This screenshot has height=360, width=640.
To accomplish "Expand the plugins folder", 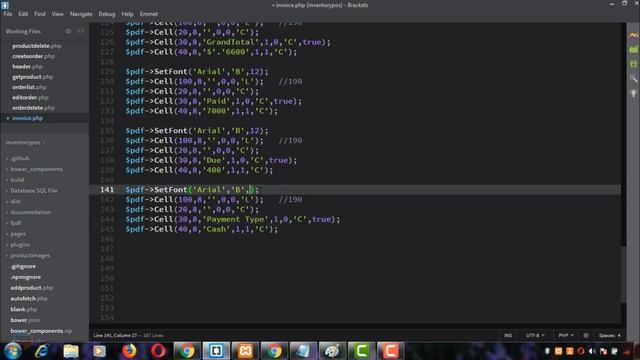I will pos(20,244).
